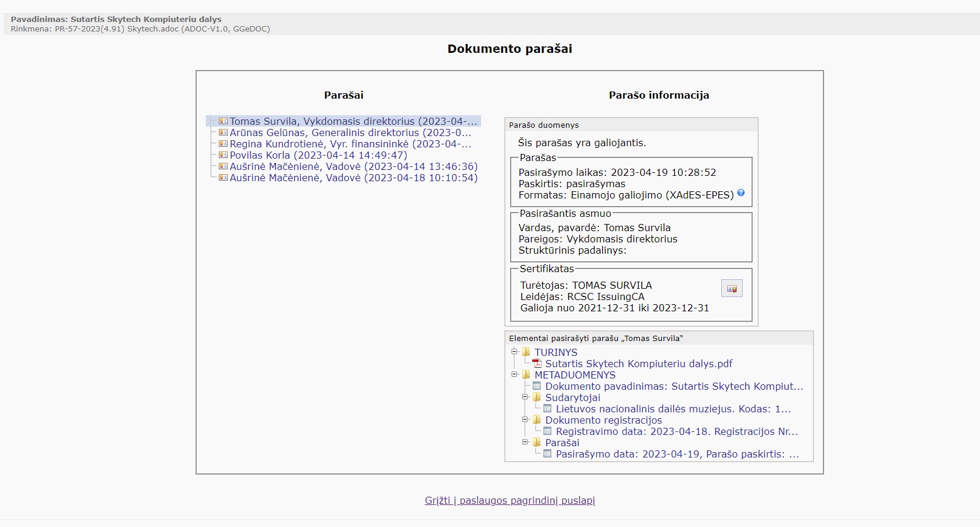The width and height of the screenshot is (980, 527).
Task: Collapse the Sudarytojai tree node
Action: coord(525,397)
